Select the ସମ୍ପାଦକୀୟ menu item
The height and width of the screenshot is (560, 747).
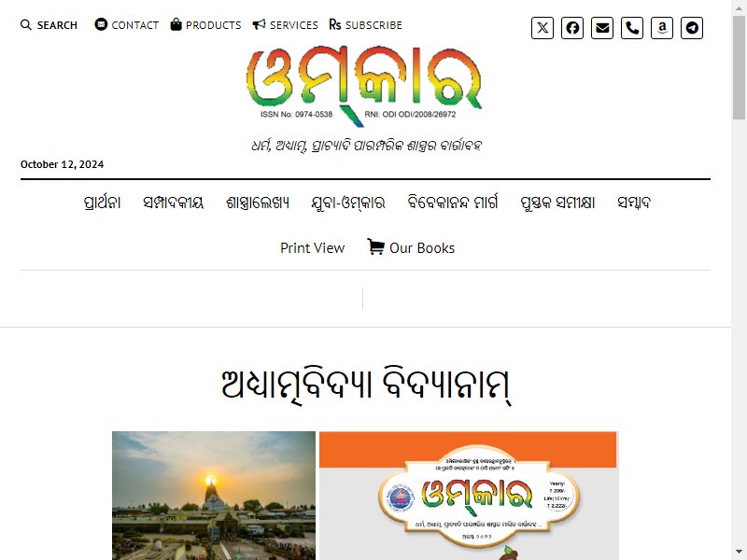coord(174,203)
